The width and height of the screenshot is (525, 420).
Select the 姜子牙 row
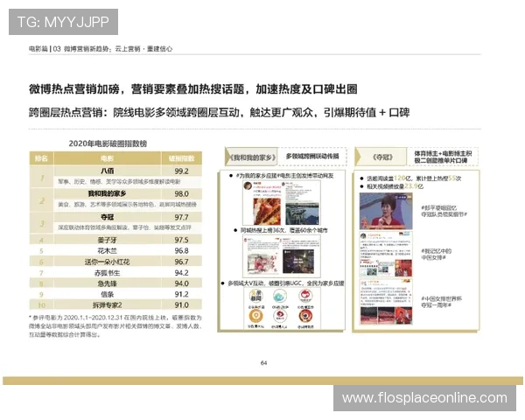coord(115,240)
